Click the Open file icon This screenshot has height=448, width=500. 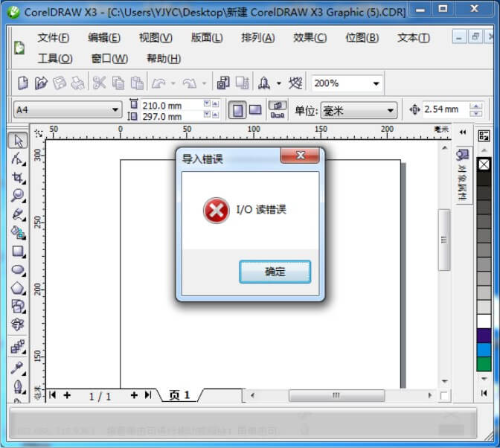(x=41, y=83)
